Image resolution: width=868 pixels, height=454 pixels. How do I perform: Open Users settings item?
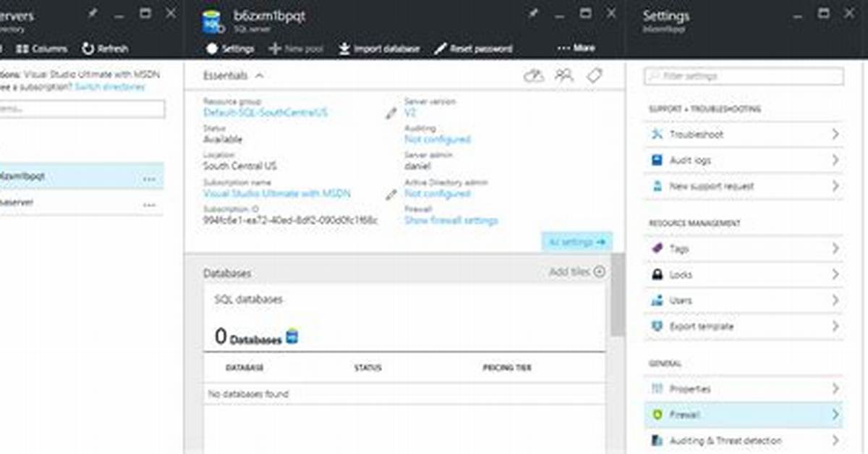[x=744, y=300]
